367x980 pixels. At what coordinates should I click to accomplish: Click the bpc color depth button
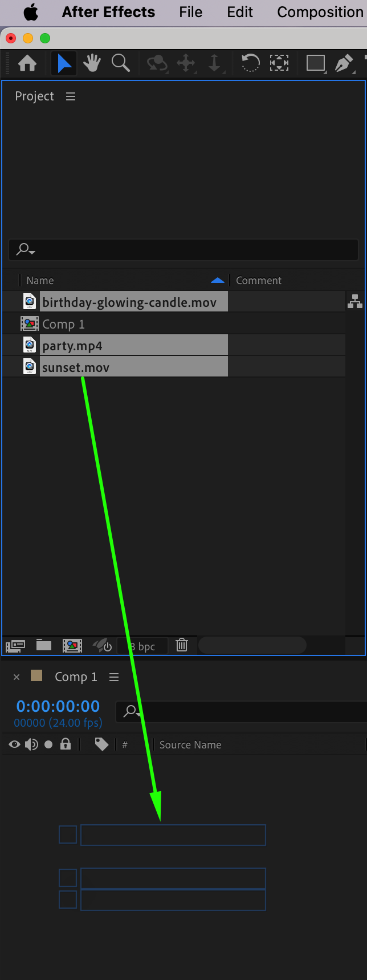[x=142, y=646]
